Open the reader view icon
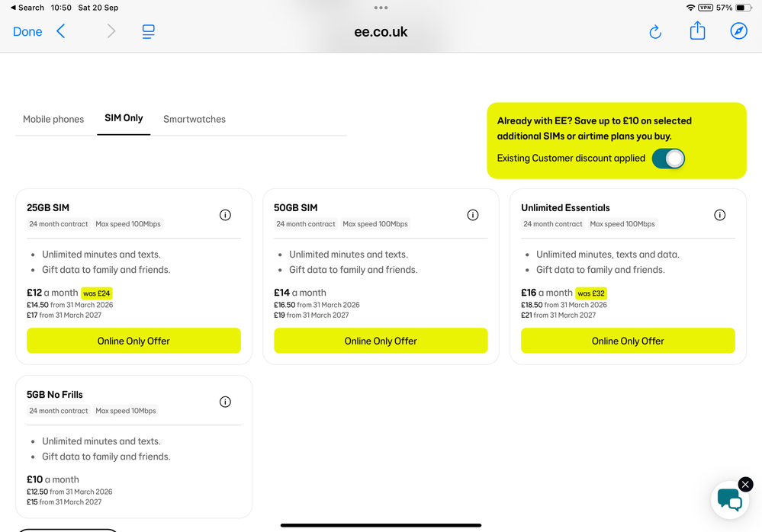This screenshot has height=532, width=762. [x=148, y=31]
